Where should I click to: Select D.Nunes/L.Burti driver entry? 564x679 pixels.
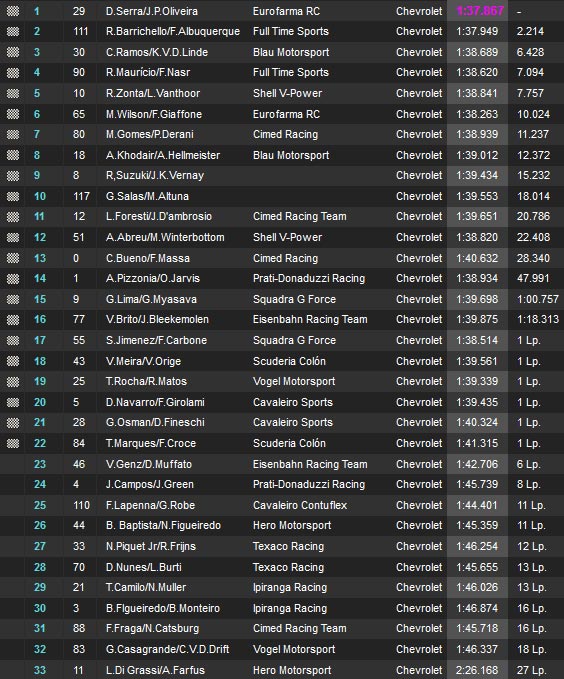tap(144, 567)
